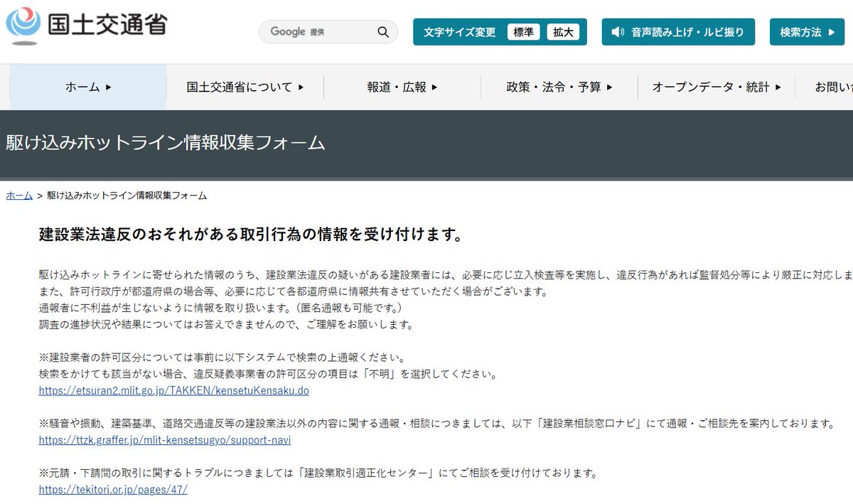Select the ホーム menu tab
Screen dimensions: 853x504
[x=88, y=87]
